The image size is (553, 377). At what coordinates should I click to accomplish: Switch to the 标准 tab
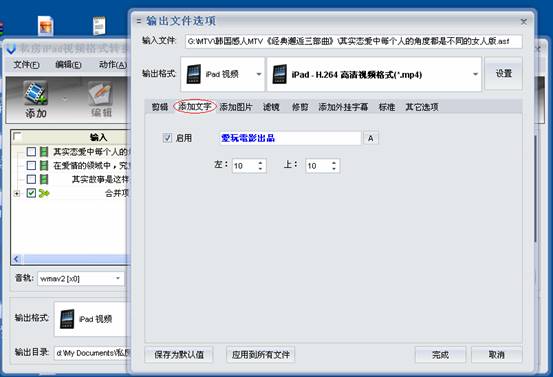click(387, 107)
